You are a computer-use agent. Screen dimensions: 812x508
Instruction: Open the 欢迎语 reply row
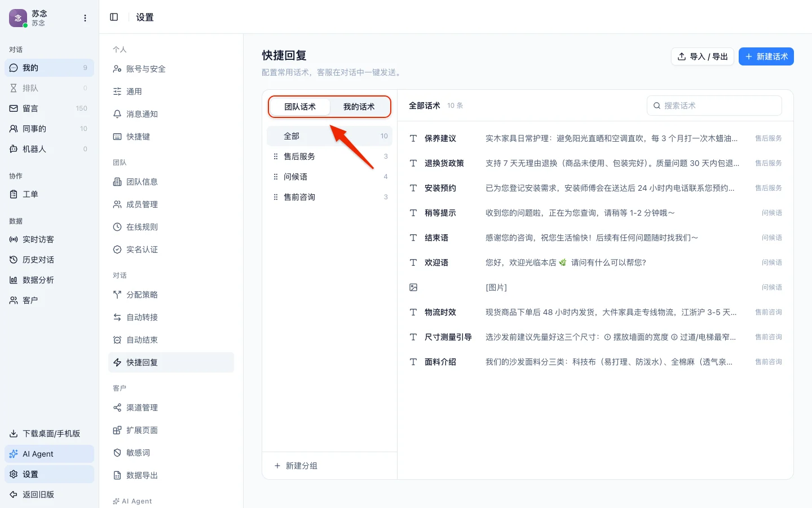[x=595, y=262]
